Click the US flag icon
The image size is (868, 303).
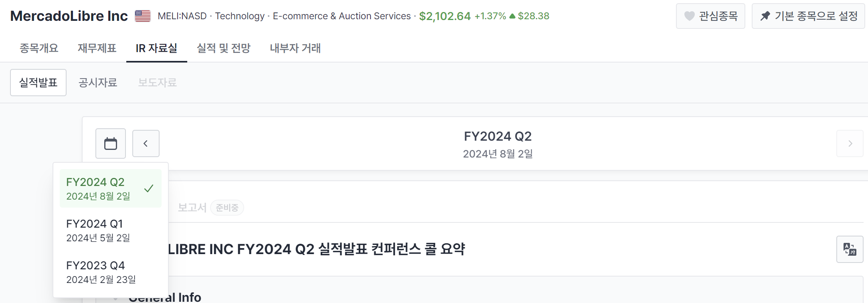tap(143, 16)
